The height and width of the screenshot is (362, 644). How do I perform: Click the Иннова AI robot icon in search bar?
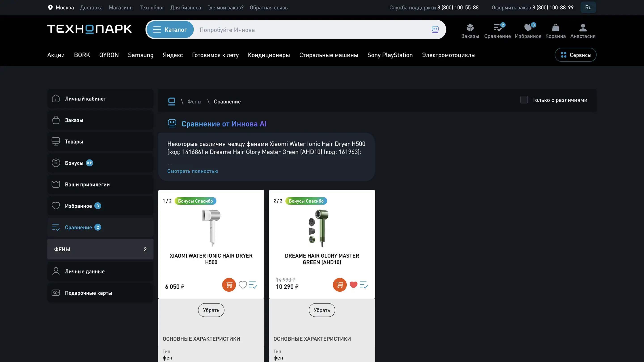[x=435, y=29]
